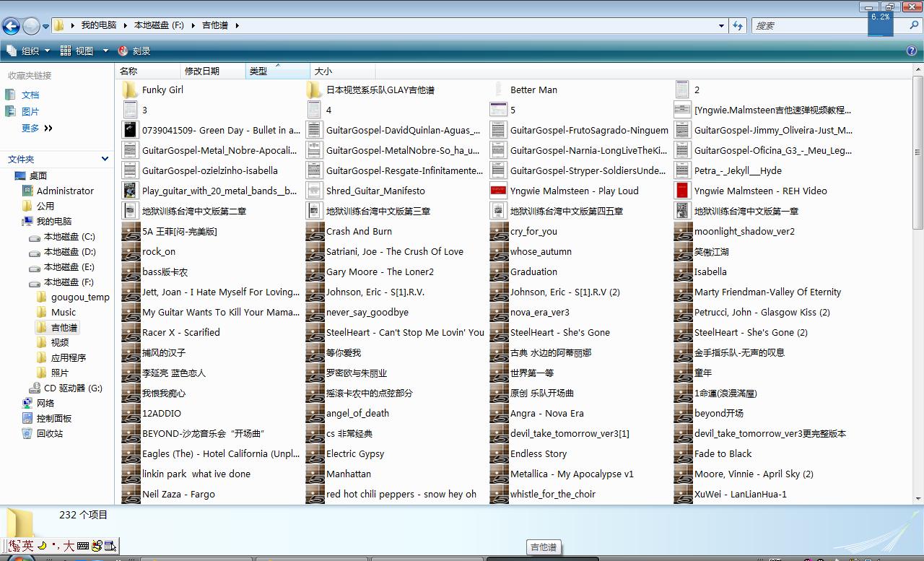Viewport: 924px width, 561px height.
Task: Select Yngwie Malmsteen - REH Video icon
Action: pyautogui.click(x=682, y=191)
